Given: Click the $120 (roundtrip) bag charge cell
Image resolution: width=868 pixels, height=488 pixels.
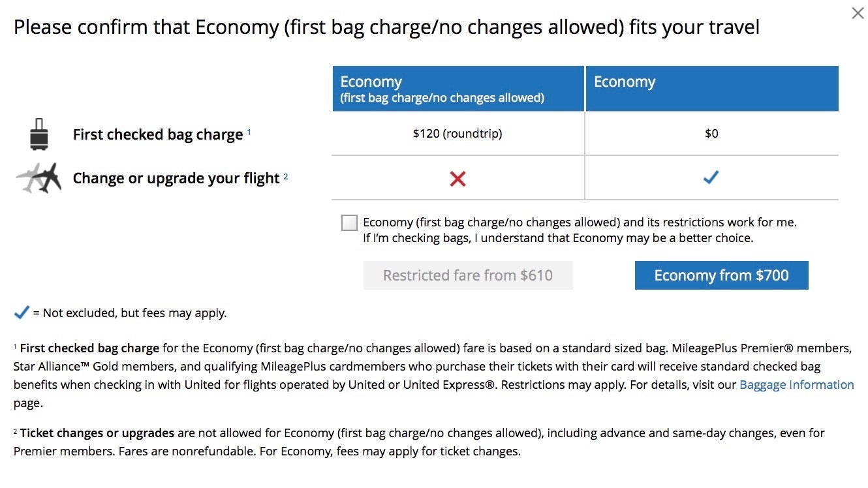Looking at the screenshot, I should tap(457, 134).
